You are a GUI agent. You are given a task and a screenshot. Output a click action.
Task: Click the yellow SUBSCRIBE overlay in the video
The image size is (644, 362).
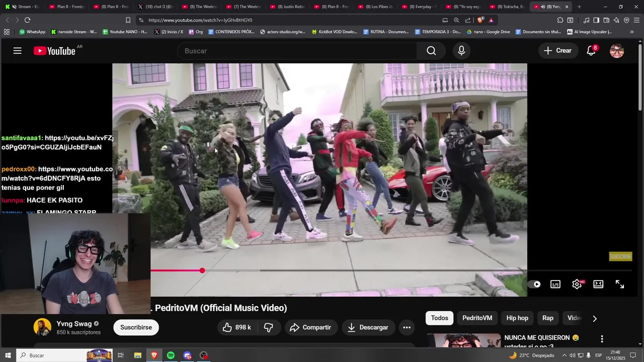(x=620, y=256)
